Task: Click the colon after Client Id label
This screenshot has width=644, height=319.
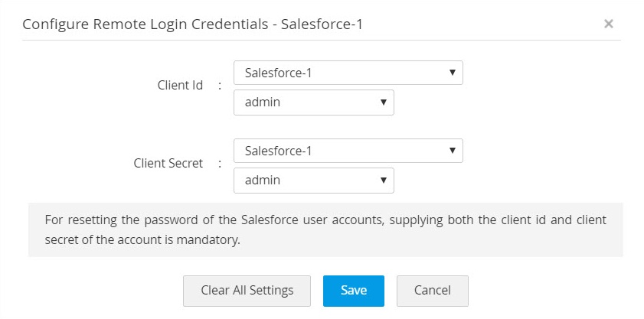Action: 220,86
